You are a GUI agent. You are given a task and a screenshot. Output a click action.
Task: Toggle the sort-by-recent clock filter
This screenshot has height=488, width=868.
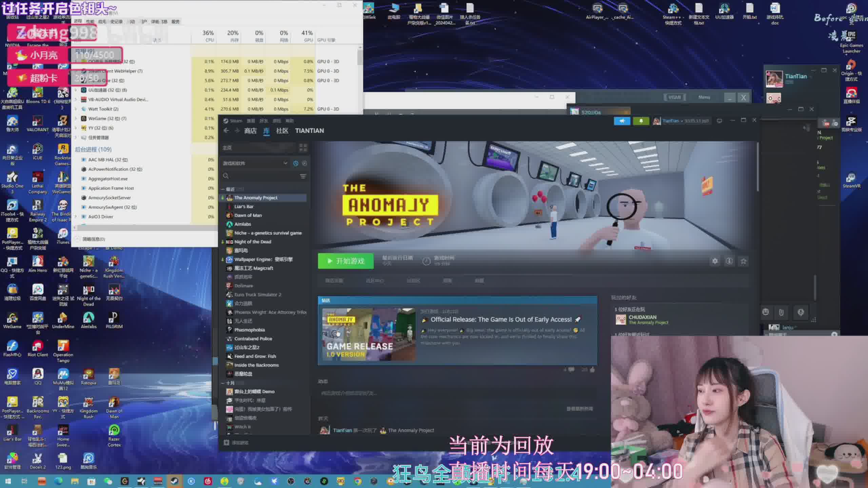(x=296, y=163)
